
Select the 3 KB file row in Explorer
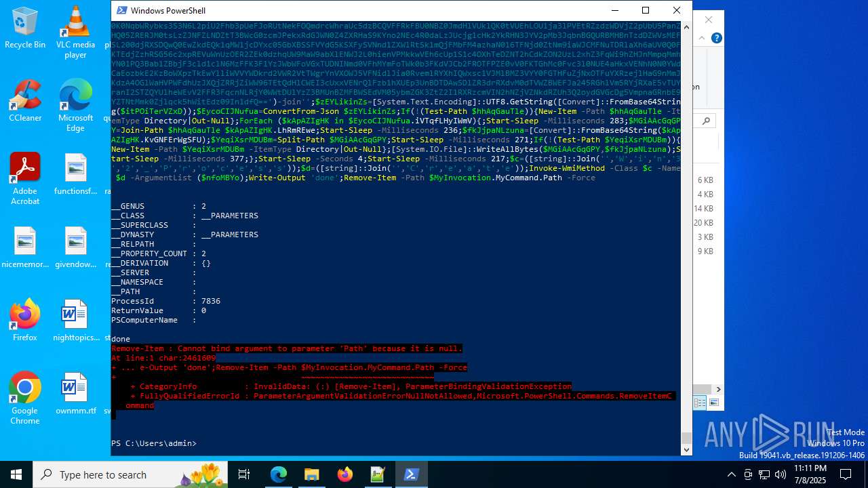tap(705, 237)
